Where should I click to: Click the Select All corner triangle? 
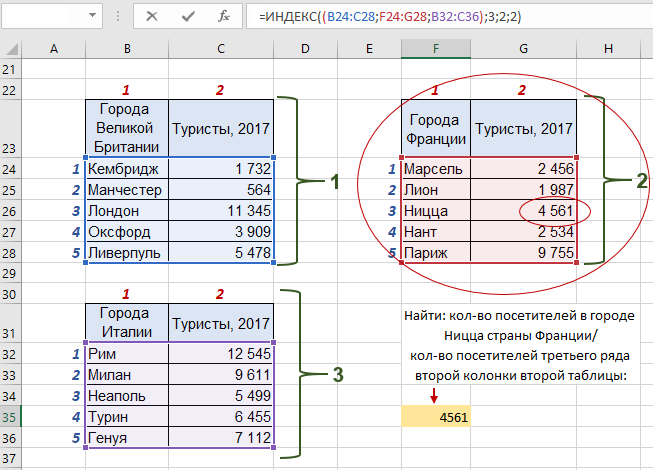(x=11, y=48)
